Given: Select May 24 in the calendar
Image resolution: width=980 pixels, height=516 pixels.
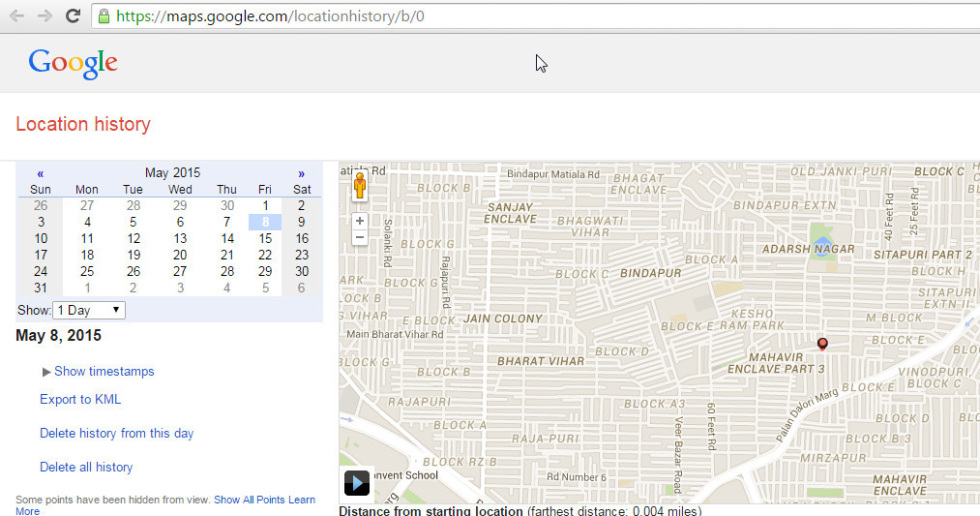Looking at the screenshot, I should point(41,271).
